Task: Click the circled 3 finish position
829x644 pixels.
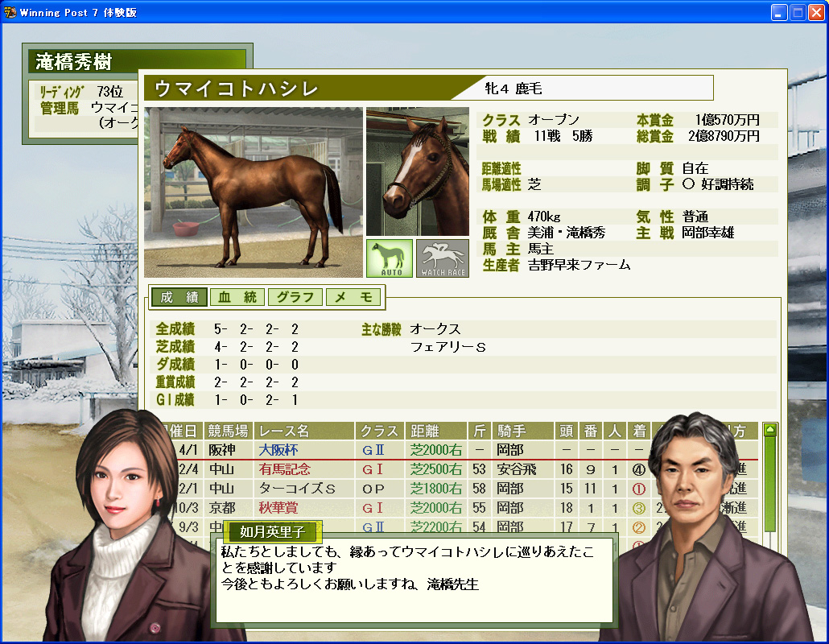Action: [x=639, y=508]
